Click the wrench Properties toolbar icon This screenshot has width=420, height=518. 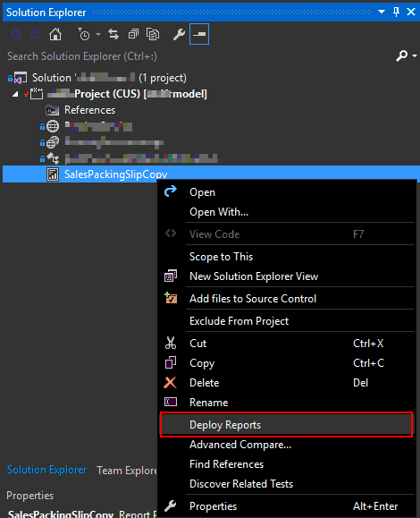[x=179, y=34]
